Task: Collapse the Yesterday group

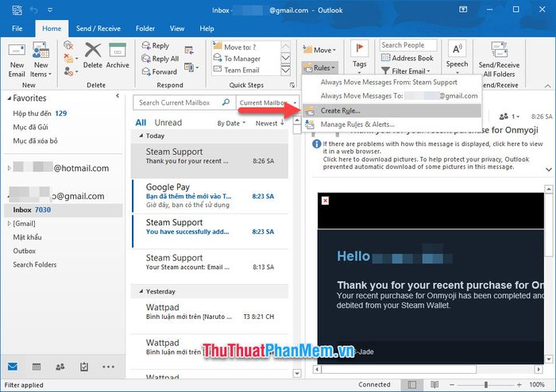Action: pyautogui.click(x=141, y=291)
